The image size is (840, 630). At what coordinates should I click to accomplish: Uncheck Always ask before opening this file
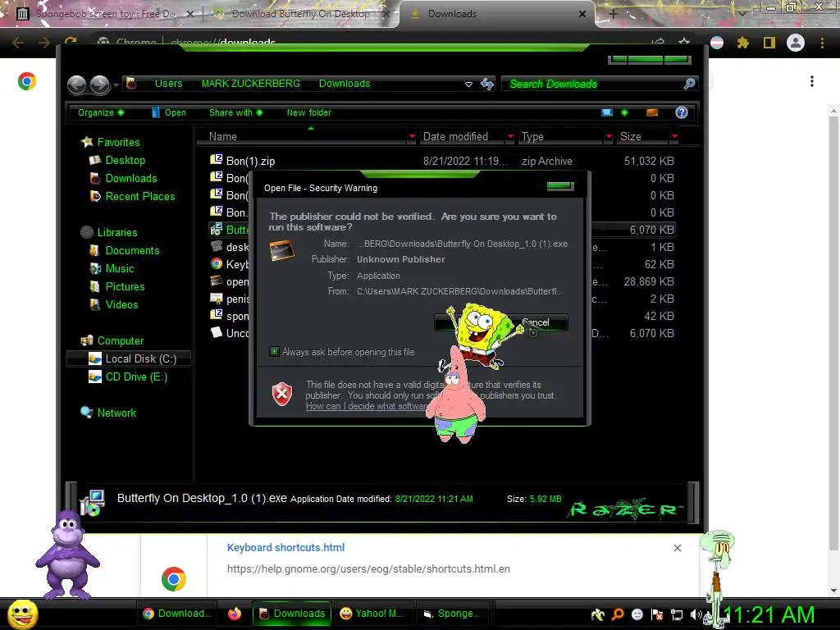pos(274,351)
